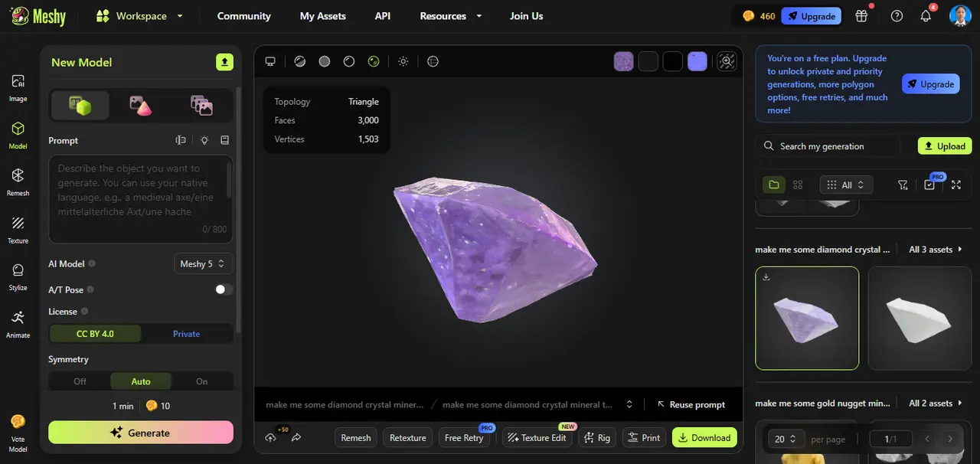Click the green upload icon next to New Model
The width and height of the screenshot is (980, 464).
pyautogui.click(x=224, y=62)
